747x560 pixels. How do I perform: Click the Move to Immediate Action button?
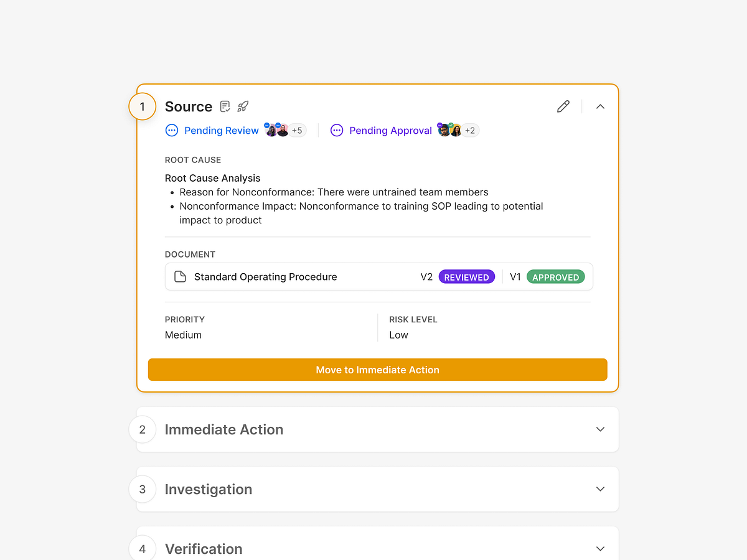[377, 369]
